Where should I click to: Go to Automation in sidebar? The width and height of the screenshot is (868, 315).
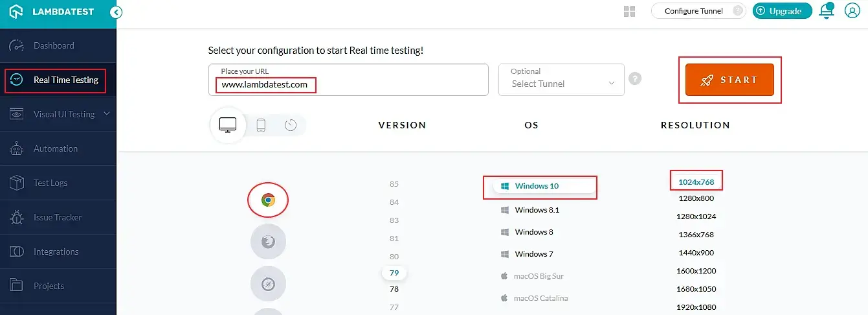pos(55,148)
